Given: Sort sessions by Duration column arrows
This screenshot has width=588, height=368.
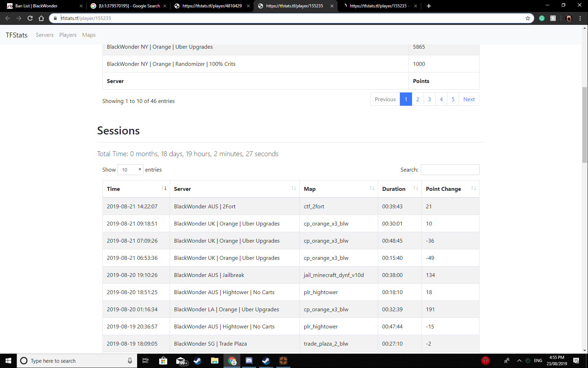Looking at the screenshot, I should 416,188.
